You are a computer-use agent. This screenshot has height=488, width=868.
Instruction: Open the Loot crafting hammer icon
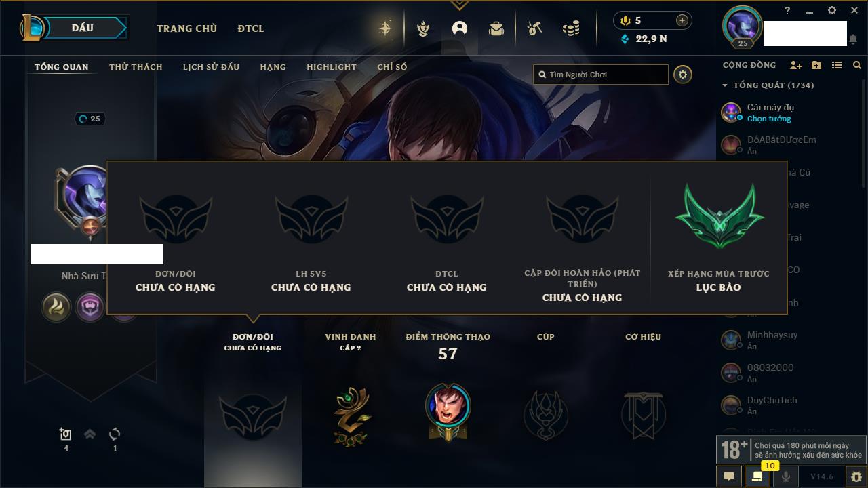point(534,28)
